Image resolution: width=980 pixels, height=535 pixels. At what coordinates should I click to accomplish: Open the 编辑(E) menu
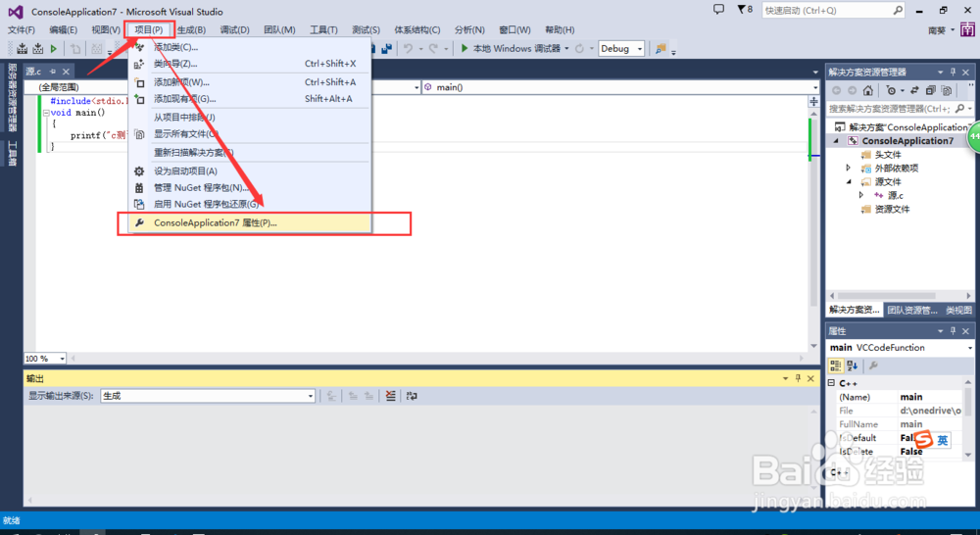pos(63,29)
